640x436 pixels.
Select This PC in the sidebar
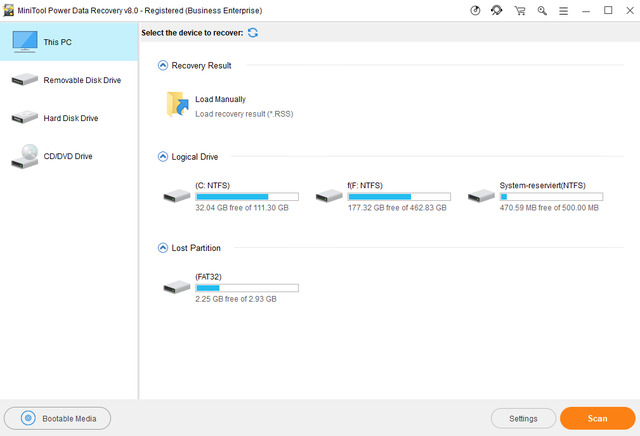pos(69,42)
